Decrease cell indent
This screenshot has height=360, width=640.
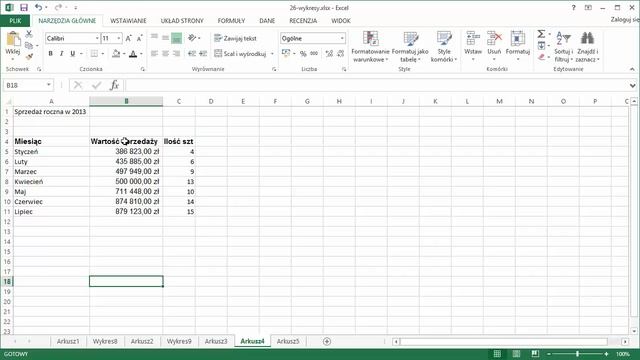coord(192,53)
